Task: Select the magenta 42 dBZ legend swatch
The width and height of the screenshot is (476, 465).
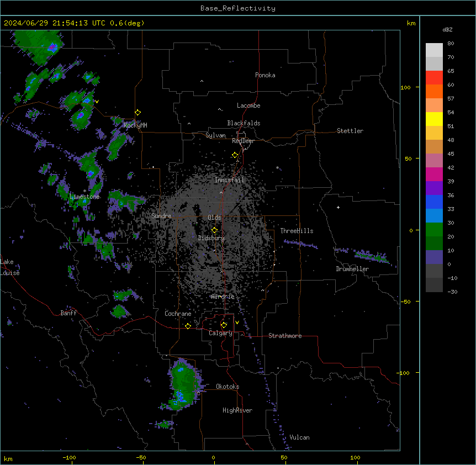Action: pos(434,174)
